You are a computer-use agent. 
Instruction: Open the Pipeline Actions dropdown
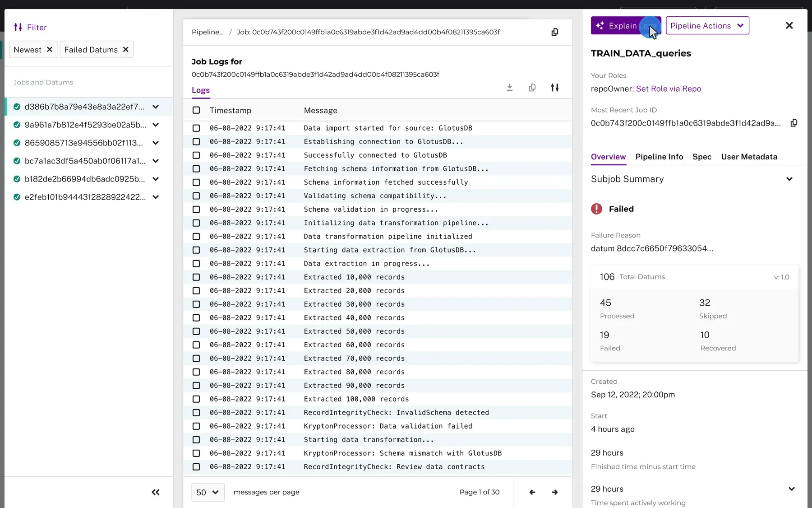[707, 26]
